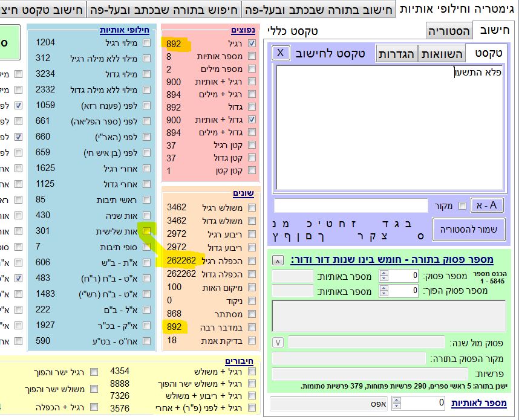The image size is (519, 420).
Task: Clear the calculation text with the X button
Action: click(281, 53)
